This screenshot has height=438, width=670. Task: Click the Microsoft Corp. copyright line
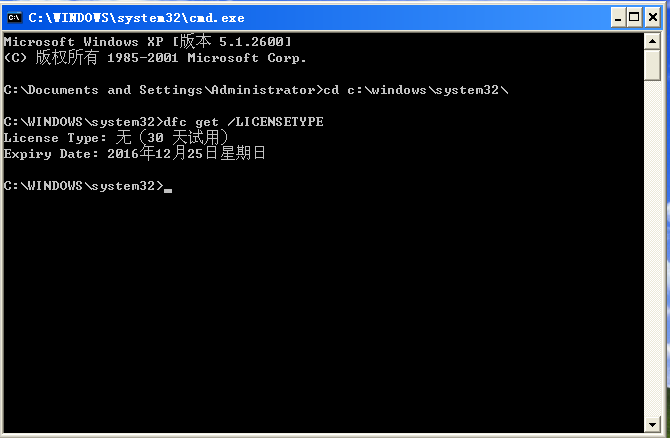point(155,58)
